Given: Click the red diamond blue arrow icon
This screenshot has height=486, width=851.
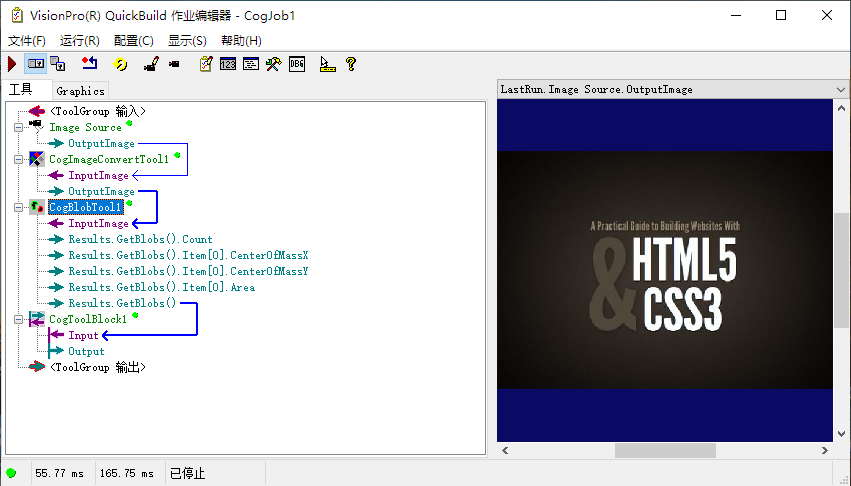Looking at the screenshot, I should (x=90, y=64).
